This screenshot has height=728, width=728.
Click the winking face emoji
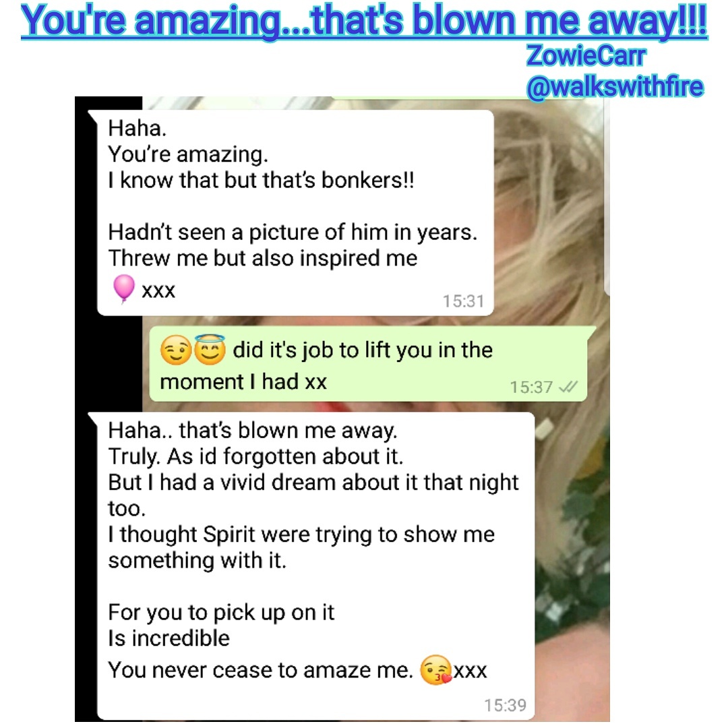175,350
